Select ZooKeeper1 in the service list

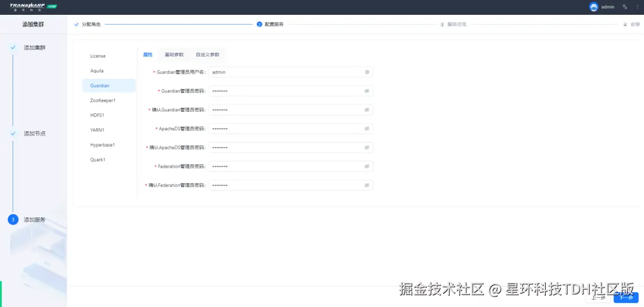point(109,100)
